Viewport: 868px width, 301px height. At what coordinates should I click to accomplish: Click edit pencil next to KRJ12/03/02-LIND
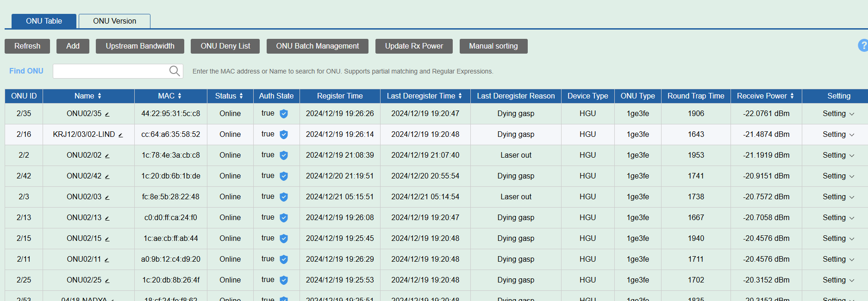(120, 135)
